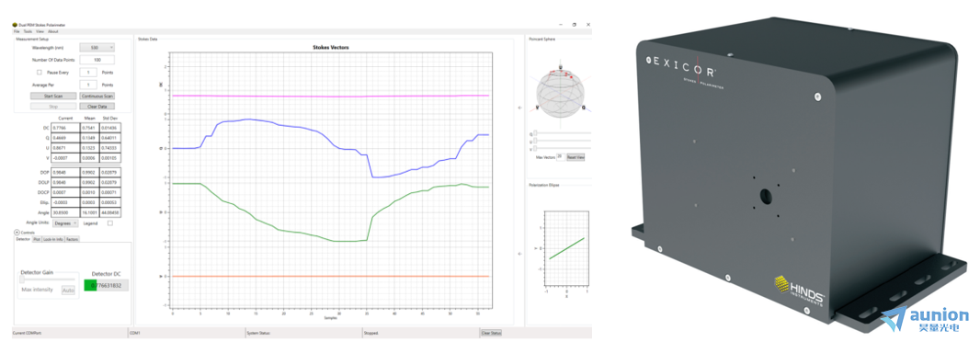This screenshot has width=980, height=342.
Task: Click the Stokes Vectors chart title
Action: pyautogui.click(x=331, y=47)
